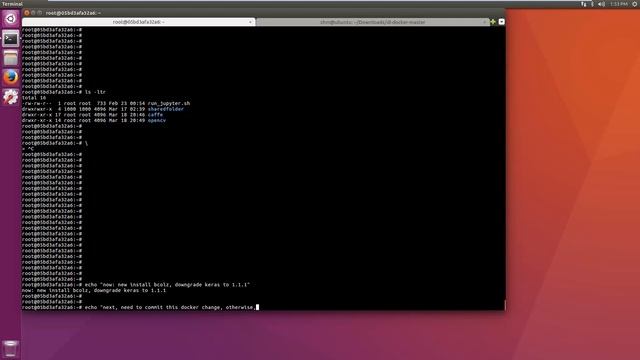Viewport: 640px width, 360px height.
Task: Open the Trash in the launcher
Action: coord(11,349)
